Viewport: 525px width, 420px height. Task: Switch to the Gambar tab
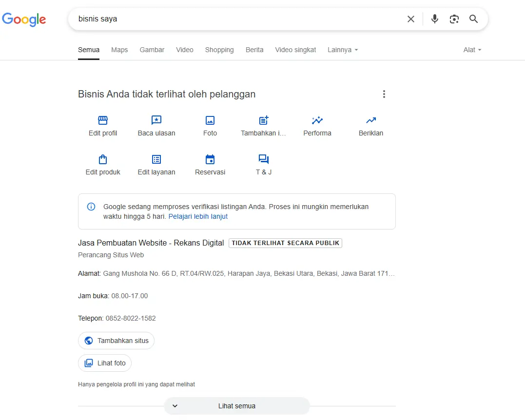[x=152, y=50]
